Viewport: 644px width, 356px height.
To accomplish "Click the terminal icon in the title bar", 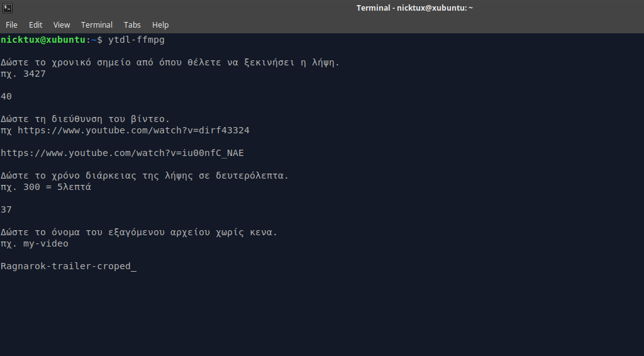I will click(7, 8).
